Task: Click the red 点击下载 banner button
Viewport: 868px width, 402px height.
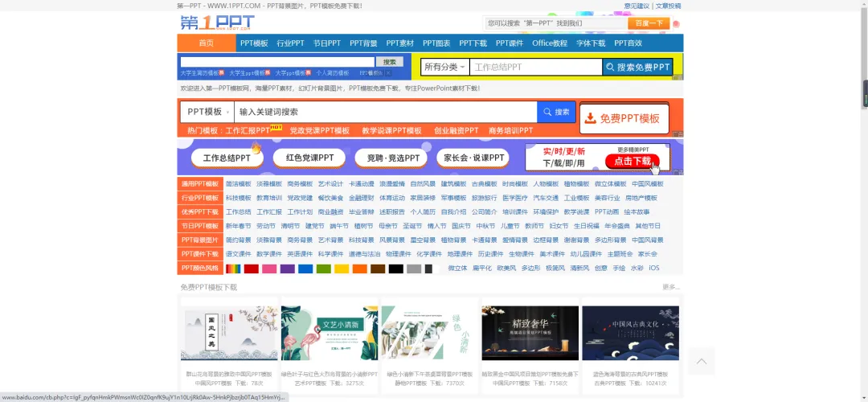Action: (633, 161)
